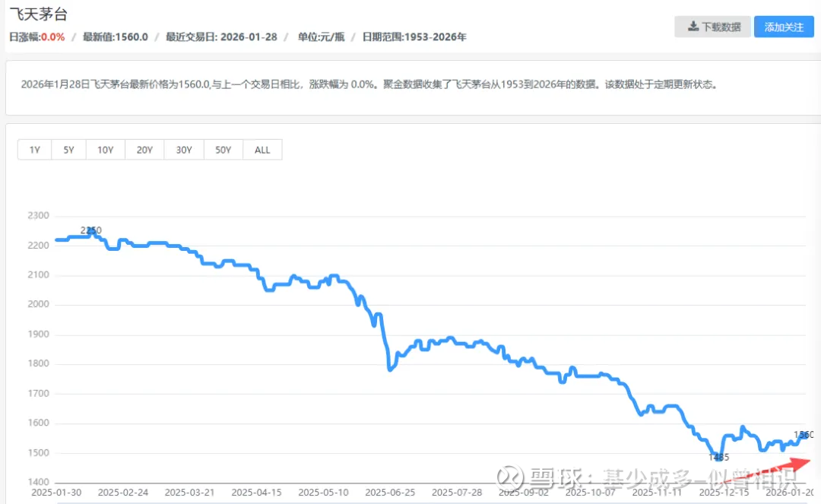821x504 pixels.
Task: Click the 2025-03-21 x-axis date label
Action: [x=189, y=493]
